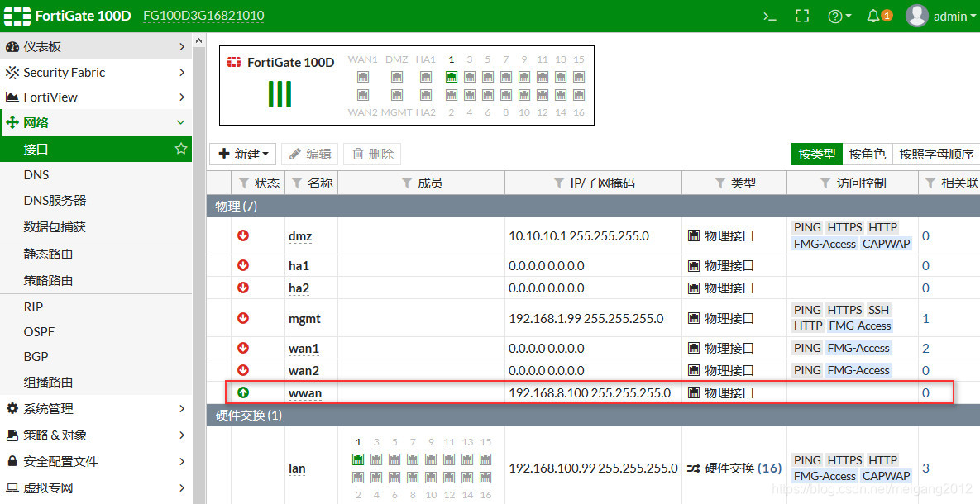Screen dimensions: 980x504
Task: Switch view to 按类型
Action: point(816,154)
